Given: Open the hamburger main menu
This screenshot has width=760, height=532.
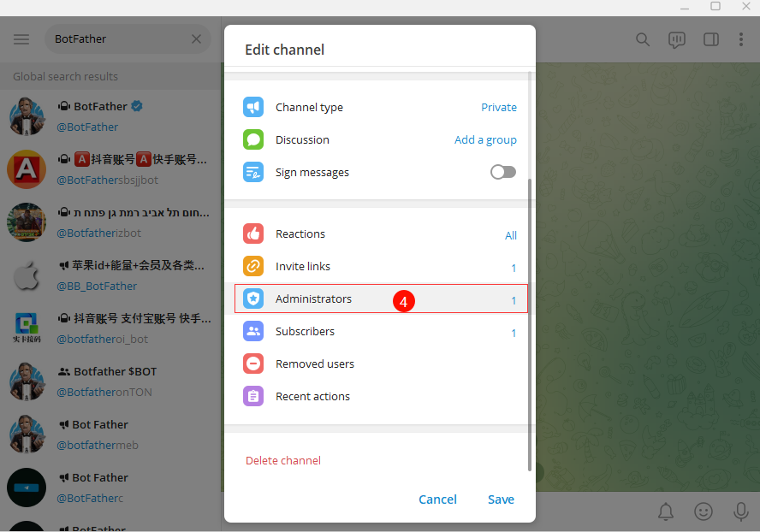Looking at the screenshot, I should (x=21, y=39).
